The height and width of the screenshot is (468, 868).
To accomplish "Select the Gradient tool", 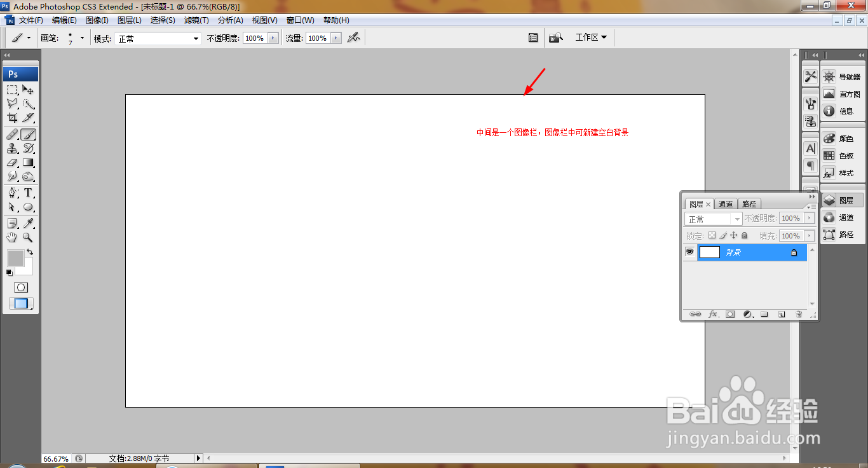I will (x=28, y=163).
